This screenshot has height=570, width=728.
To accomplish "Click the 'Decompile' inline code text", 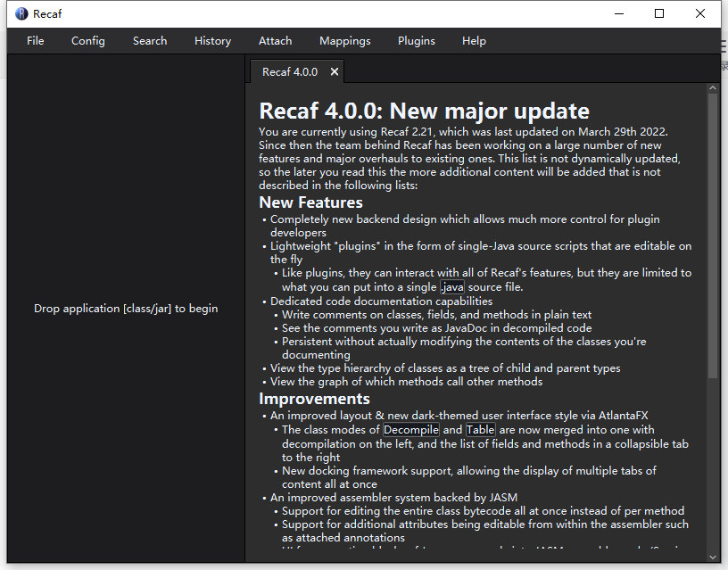I will pyautogui.click(x=411, y=430).
